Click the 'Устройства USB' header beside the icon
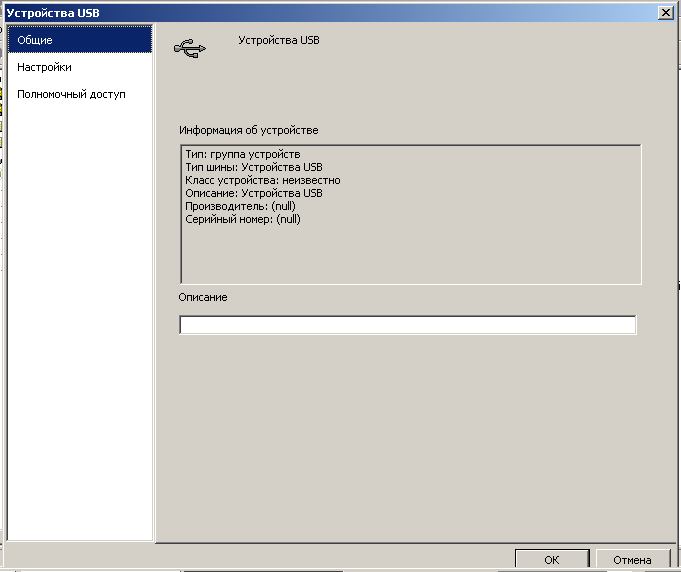Screen dimensions: 681x572 click(279, 40)
